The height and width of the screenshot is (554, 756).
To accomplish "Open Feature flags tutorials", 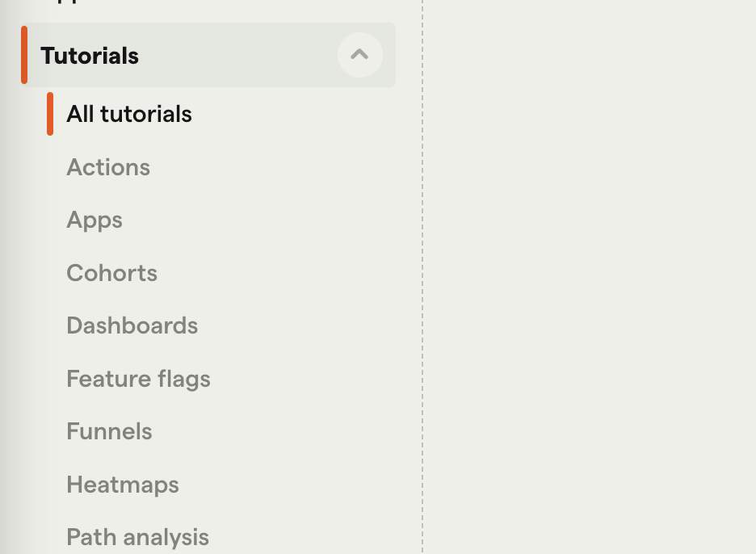I will click(138, 379).
